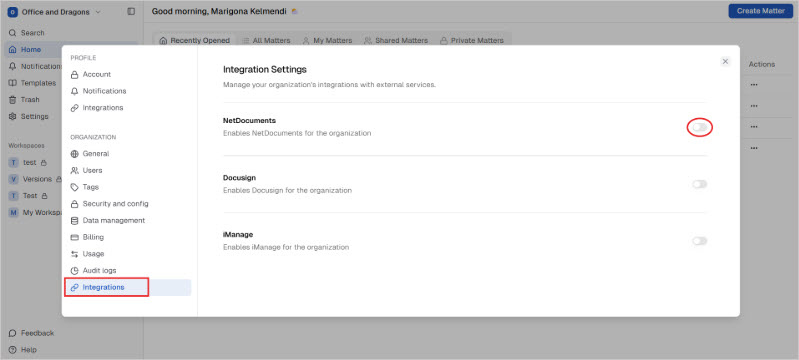Click the tag icon beside Tags

coord(74,187)
